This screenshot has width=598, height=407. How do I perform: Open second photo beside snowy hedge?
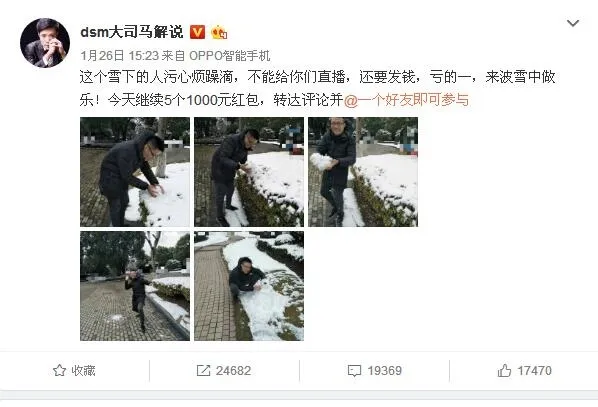pyautogui.click(x=249, y=172)
